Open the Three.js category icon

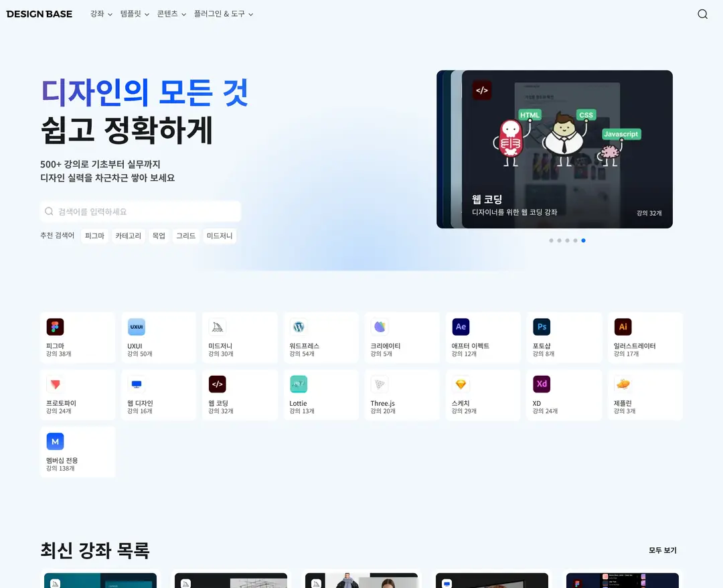click(x=380, y=384)
